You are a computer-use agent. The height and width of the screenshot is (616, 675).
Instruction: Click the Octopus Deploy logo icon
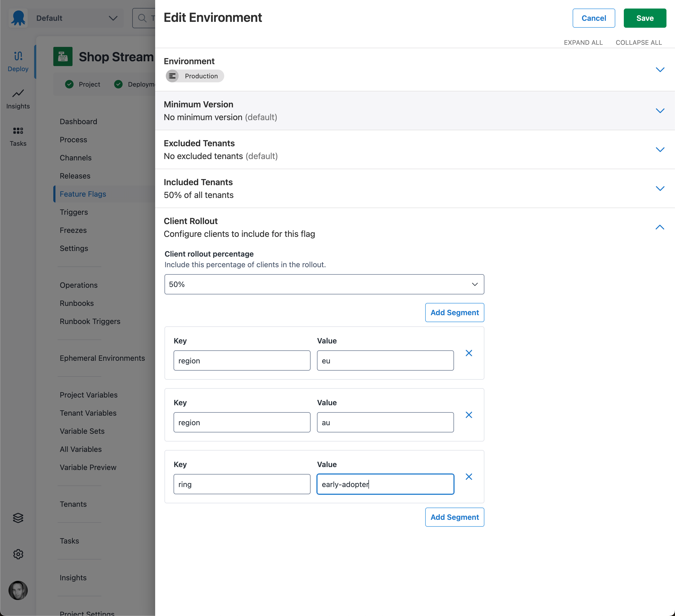pos(18,18)
